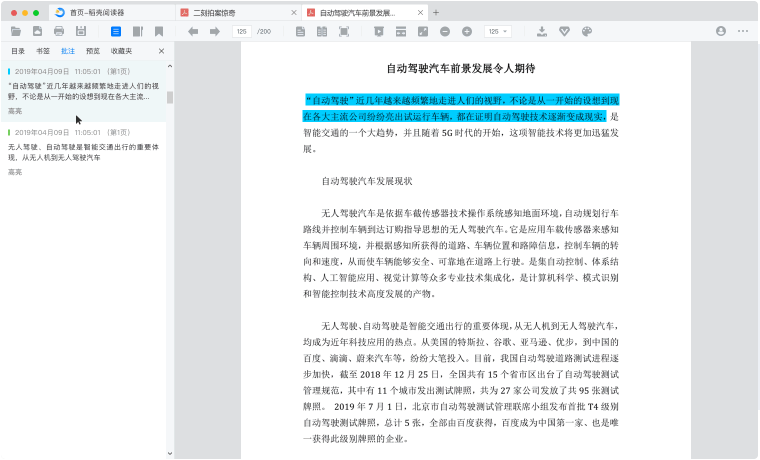The height and width of the screenshot is (460, 760).
Task: Click the zoom out minus icon
Action: pyautogui.click(x=444, y=32)
